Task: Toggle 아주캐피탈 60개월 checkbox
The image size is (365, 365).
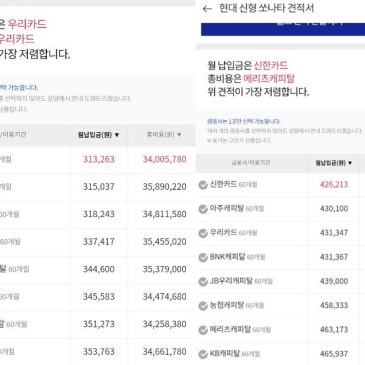Action: [x=203, y=209]
